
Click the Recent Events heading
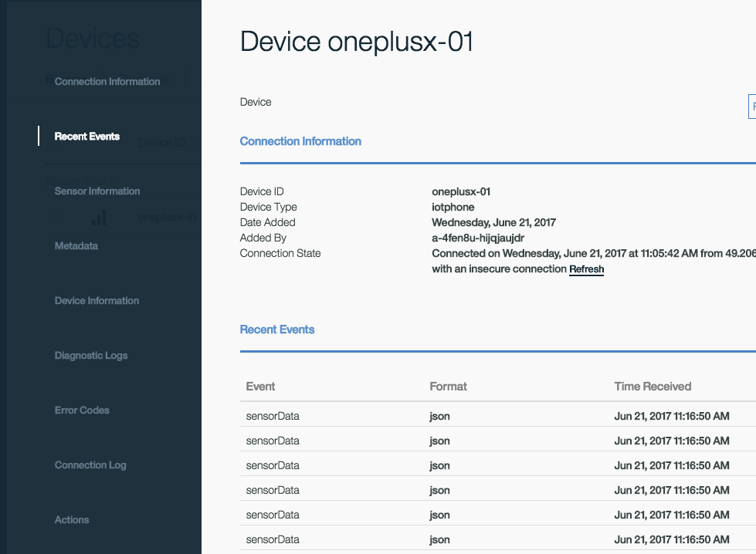(277, 329)
